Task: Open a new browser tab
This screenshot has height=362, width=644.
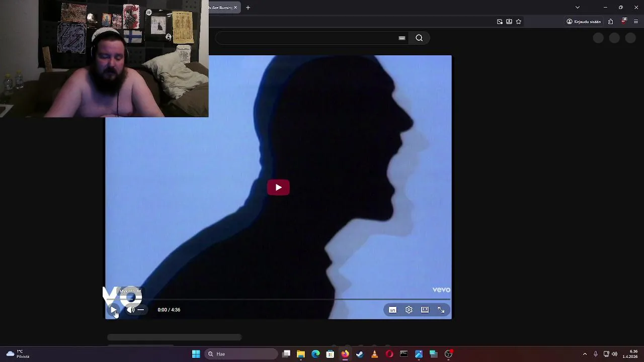Action: click(248, 8)
